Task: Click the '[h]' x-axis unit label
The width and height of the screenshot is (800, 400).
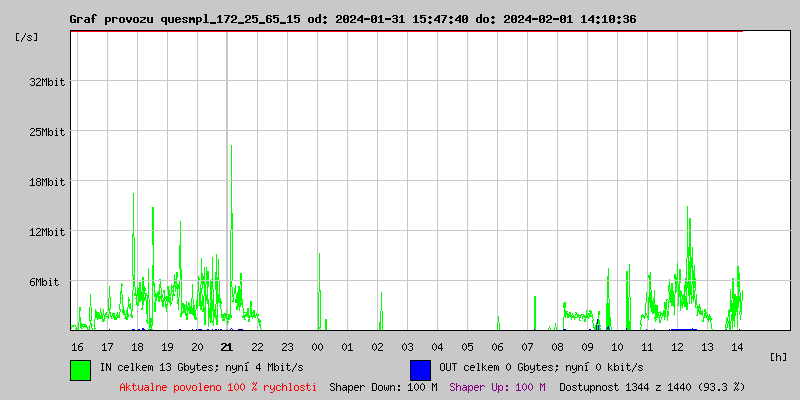Action: (779, 357)
